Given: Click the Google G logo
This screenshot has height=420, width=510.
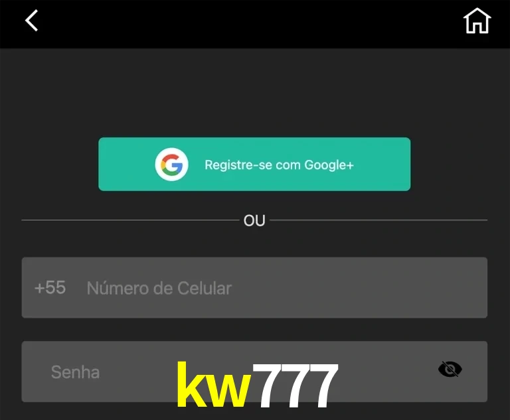Looking at the screenshot, I should coord(171,165).
